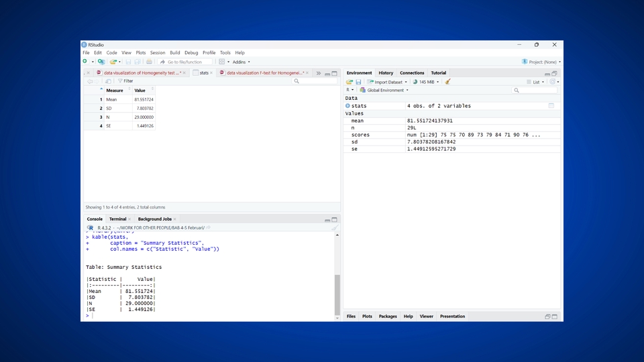
Task: Click the Go to file/function field
Action: (186, 62)
